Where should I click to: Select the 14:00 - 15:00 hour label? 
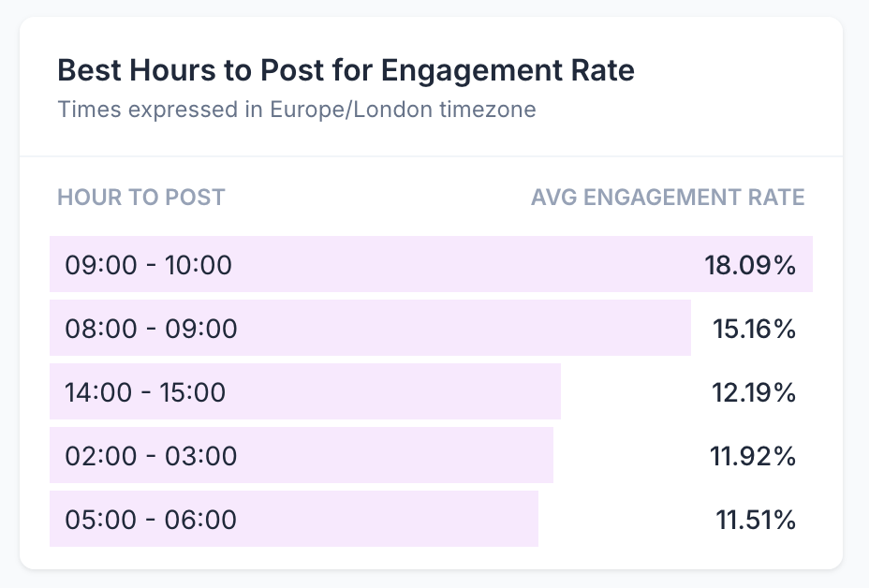145,391
